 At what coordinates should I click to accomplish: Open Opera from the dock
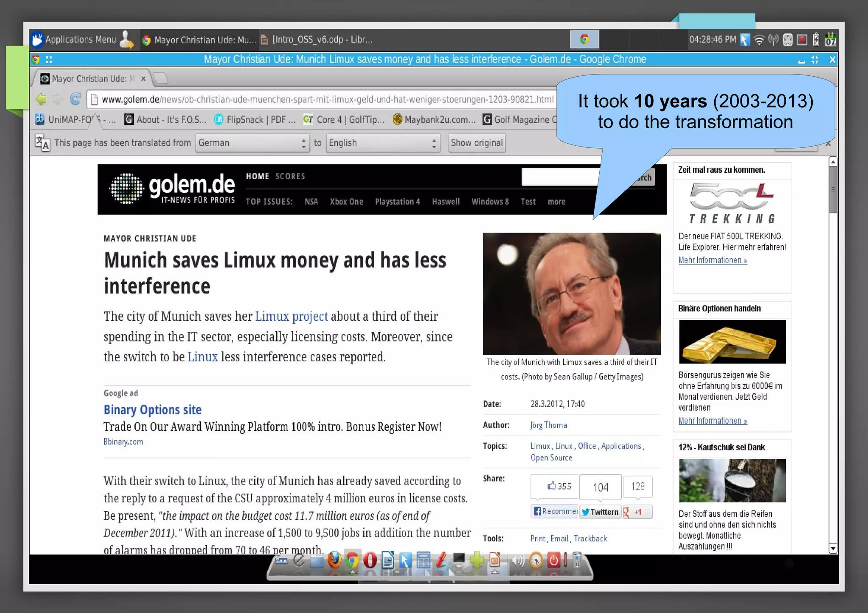click(370, 560)
